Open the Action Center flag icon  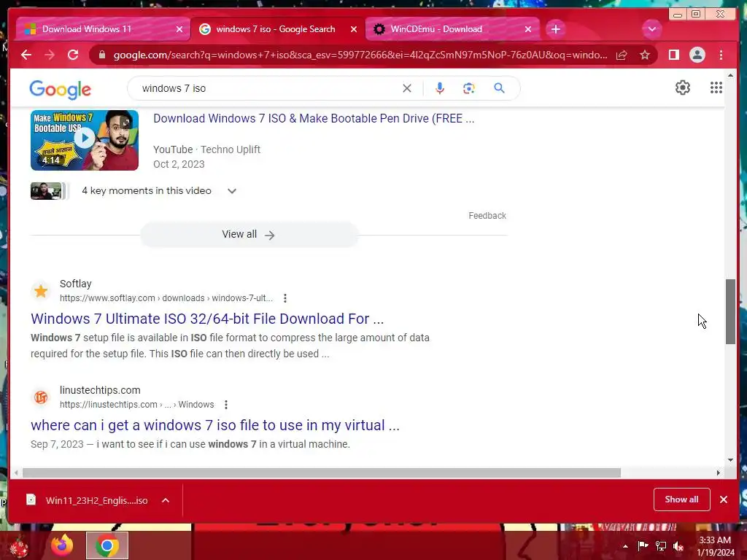[x=643, y=545]
